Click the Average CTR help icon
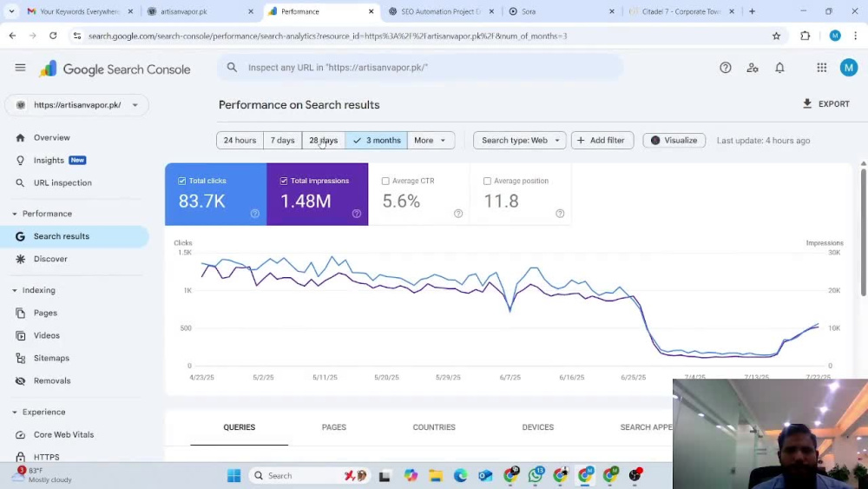 [x=458, y=213]
